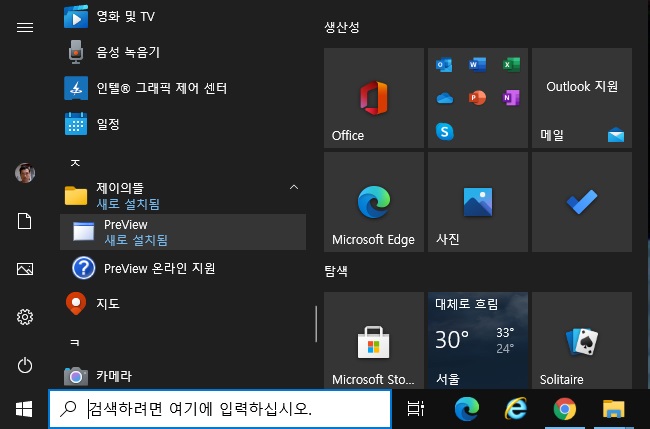Launch the Solitaire tile
The height and width of the screenshot is (429, 650).
581,340
